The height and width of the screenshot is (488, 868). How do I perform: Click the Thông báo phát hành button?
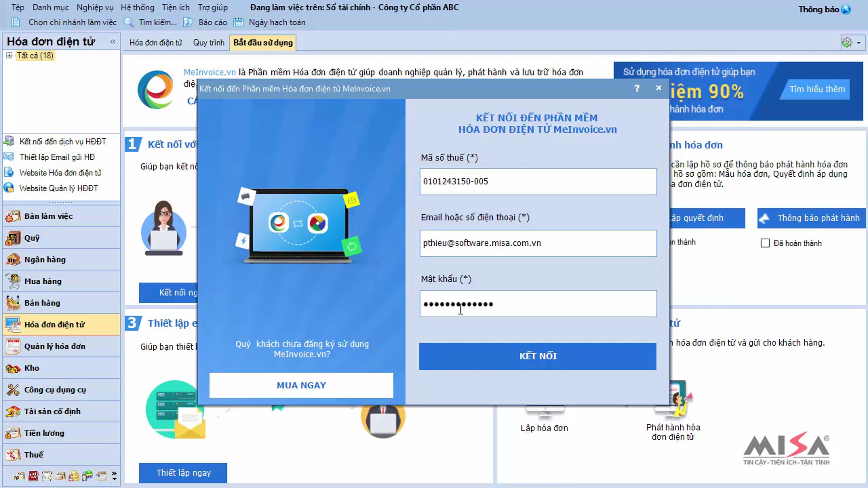812,218
